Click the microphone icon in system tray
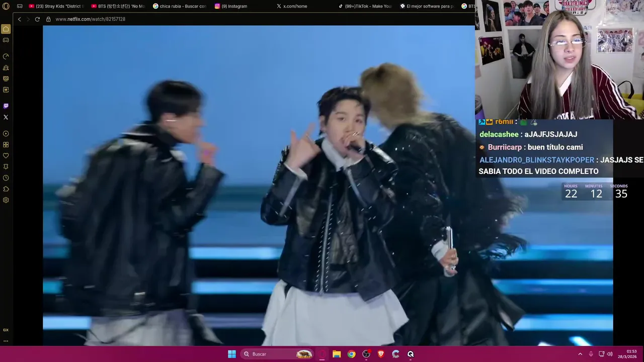Screen dimensions: 644x362 click(591, 354)
